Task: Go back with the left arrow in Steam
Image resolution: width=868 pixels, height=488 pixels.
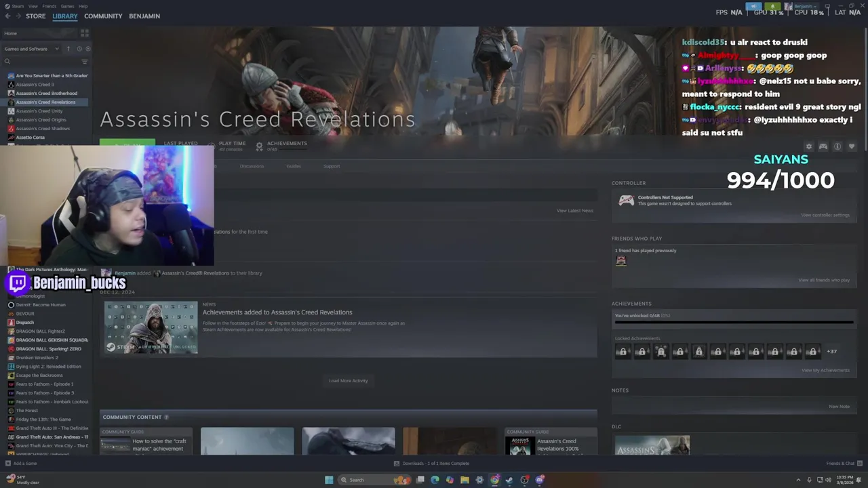Action: click(x=7, y=16)
